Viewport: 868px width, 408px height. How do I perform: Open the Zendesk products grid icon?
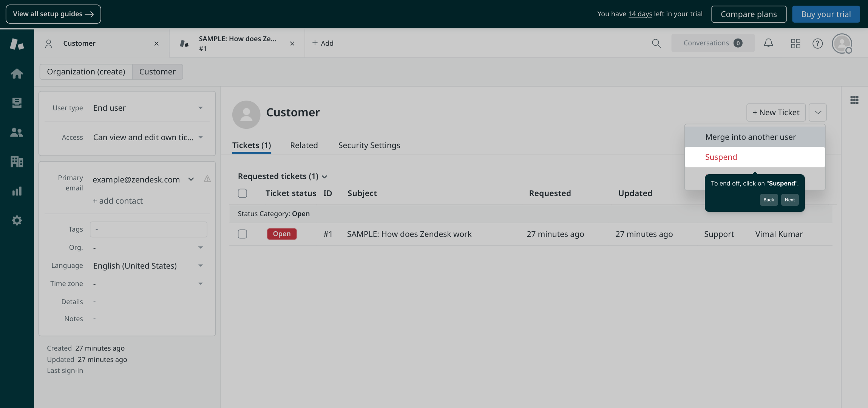[x=795, y=43]
